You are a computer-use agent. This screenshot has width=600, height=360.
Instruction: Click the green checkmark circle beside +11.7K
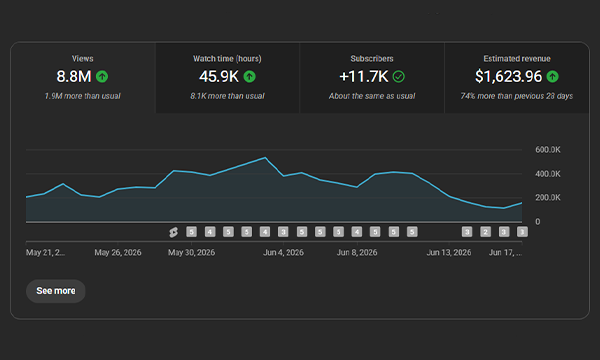point(398,77)
